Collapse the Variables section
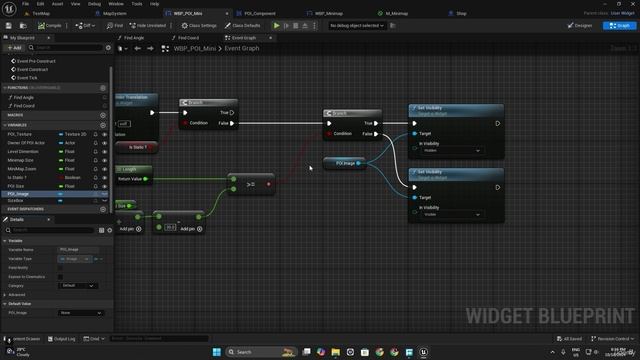 point(5,125)
